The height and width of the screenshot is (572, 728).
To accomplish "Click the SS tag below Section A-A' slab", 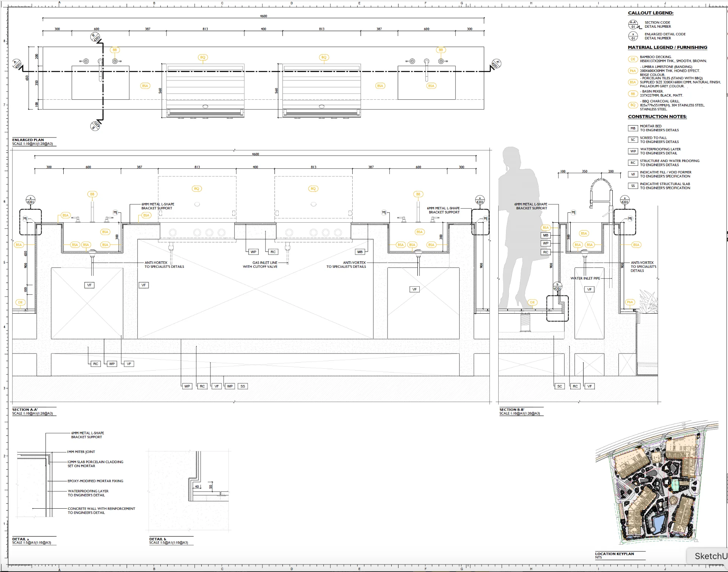I will [243, 386].
